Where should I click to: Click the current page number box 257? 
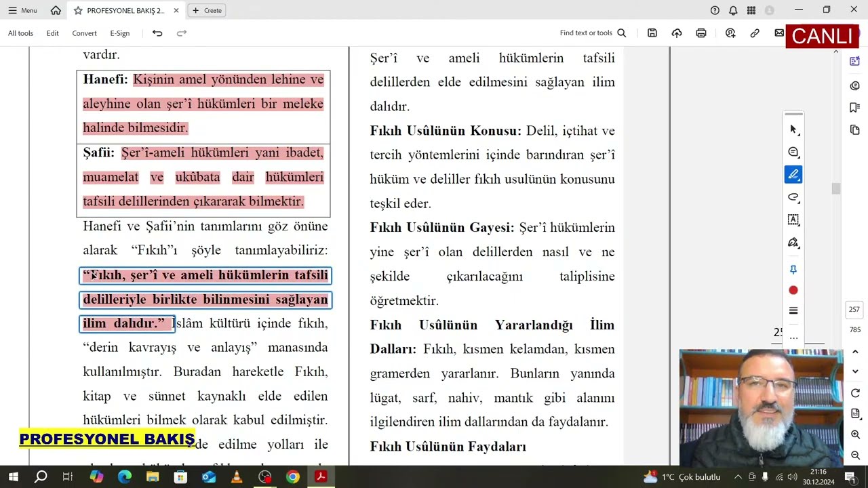[x=854, y=310]
